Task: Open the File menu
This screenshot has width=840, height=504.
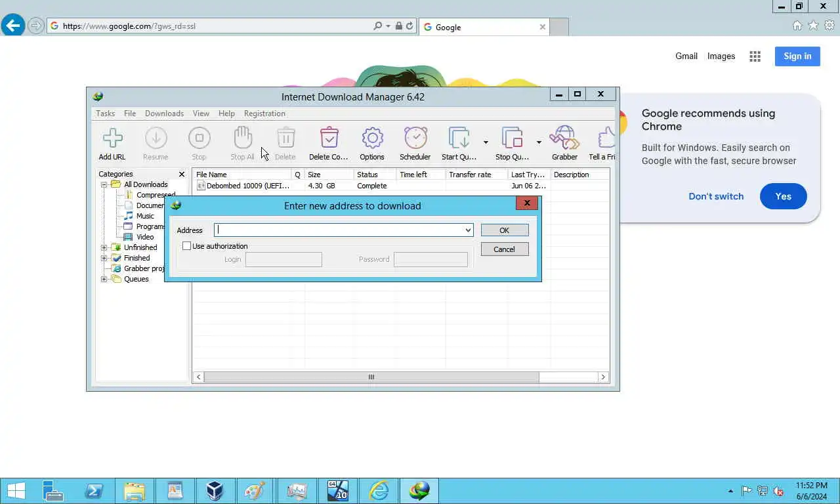Action: [x=130, y=114]
